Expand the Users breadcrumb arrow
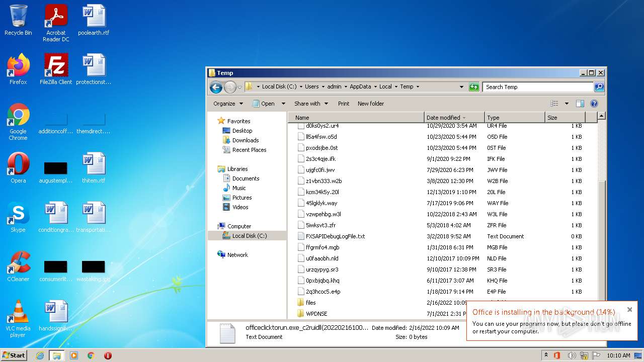Screen dimensions: 644x362 point(323,87)
